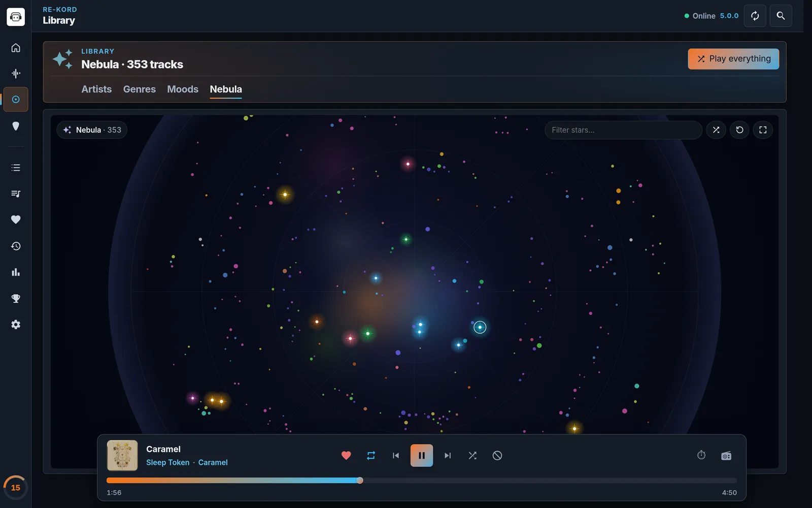Click the playback progress slider handle
812x508 pixels.
[360, 481]
